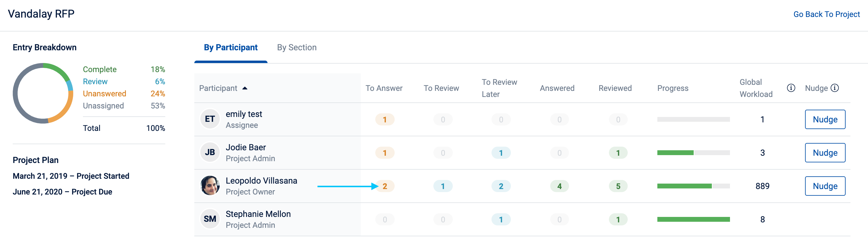Click Stephanie Mellon's SM avatar

pyautogui.click(x=210, y=219)
